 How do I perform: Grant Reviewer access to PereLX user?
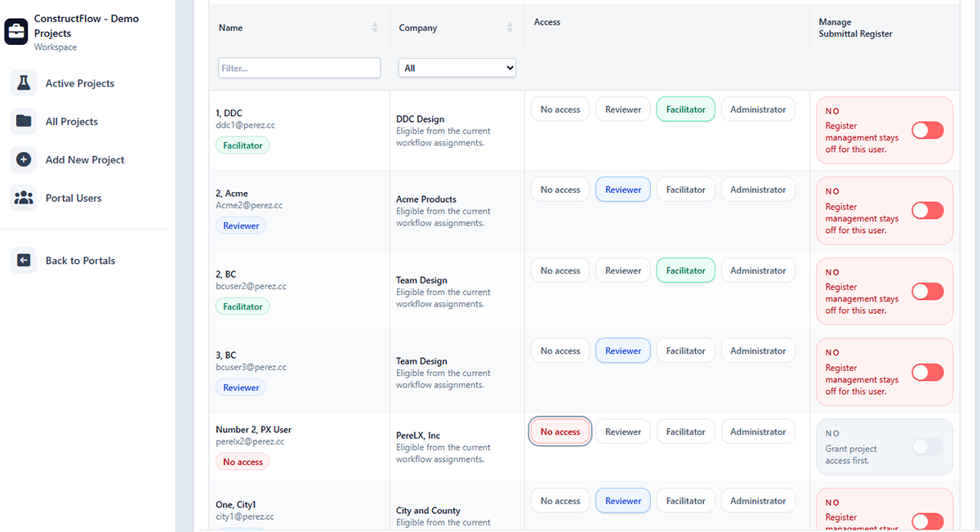[x=623, y=431]
